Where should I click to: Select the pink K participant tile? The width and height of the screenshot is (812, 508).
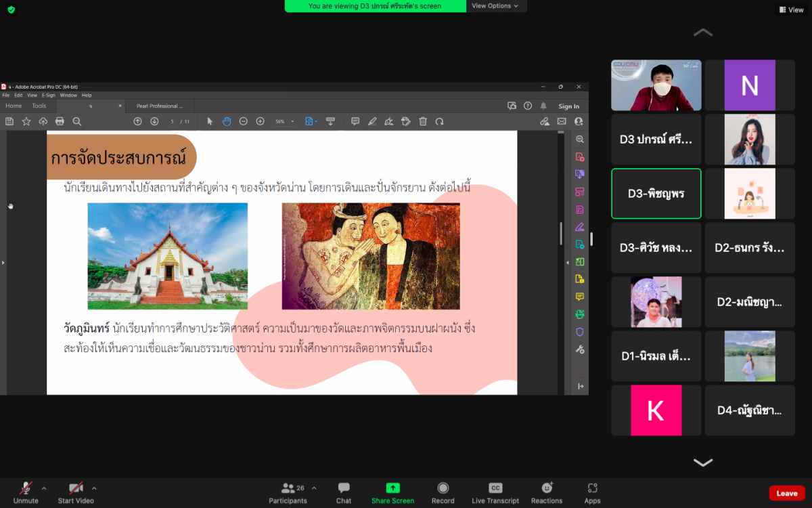tap(656, 410)
